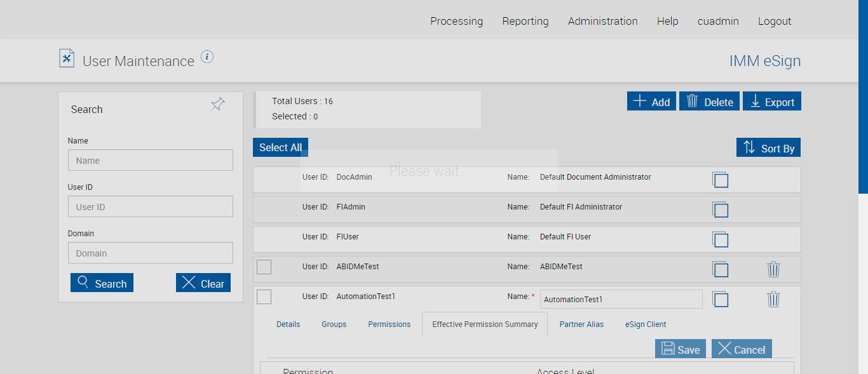Image resolution: width=868 pixels, height=374 pixels.
Task: Click the pin icon in Search panel
Action: (218, 105)
